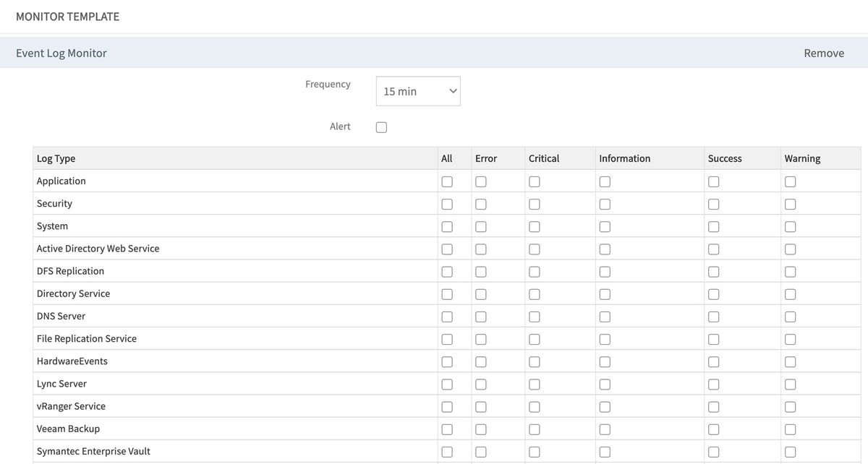Image resolution: width=868 pixels, height=464 pixels.
Task: Check All for System log
Action: (447, 226)
